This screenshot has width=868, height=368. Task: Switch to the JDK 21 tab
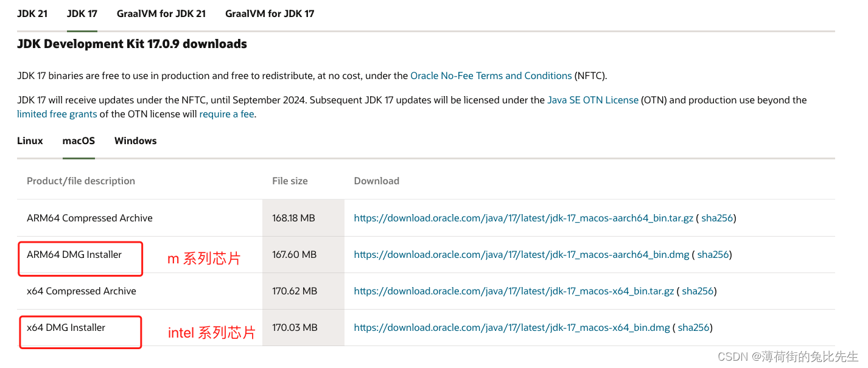(32, 13)
